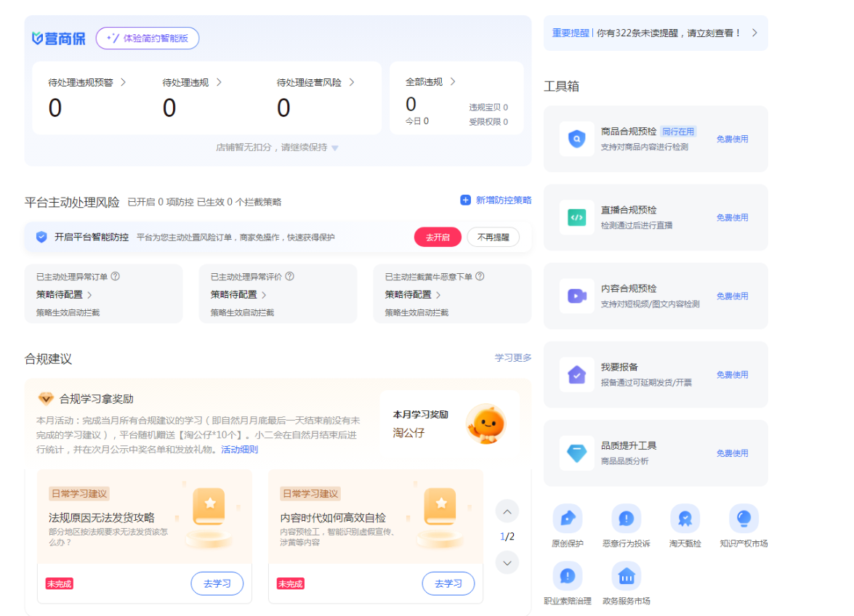The image size is (854, 616).
Task: Click the 淘天甄检 badge icon
Action: point(685,519)
